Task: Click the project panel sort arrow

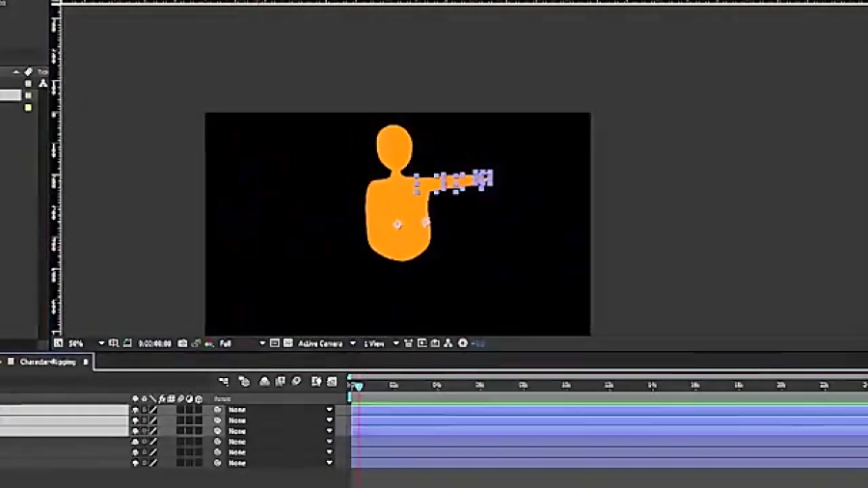Action: click(16, 72)
